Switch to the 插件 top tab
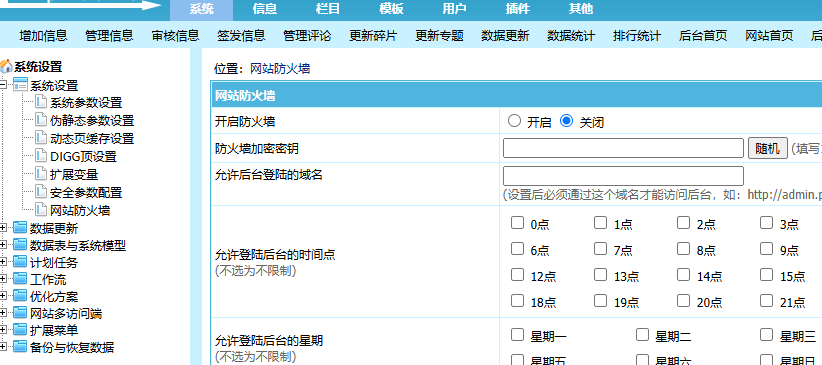 [517, 9]
